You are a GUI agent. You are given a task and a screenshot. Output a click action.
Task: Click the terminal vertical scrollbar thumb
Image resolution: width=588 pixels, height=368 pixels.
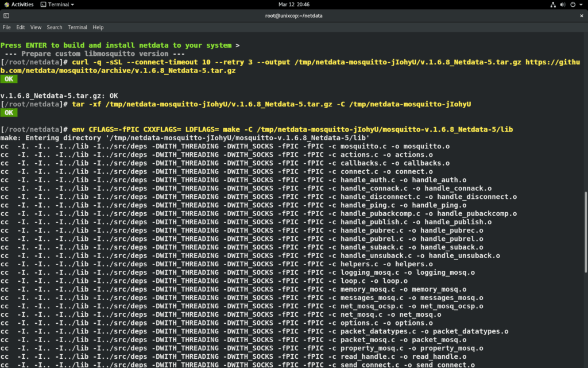pyautogui.click(x=586, y=232)
